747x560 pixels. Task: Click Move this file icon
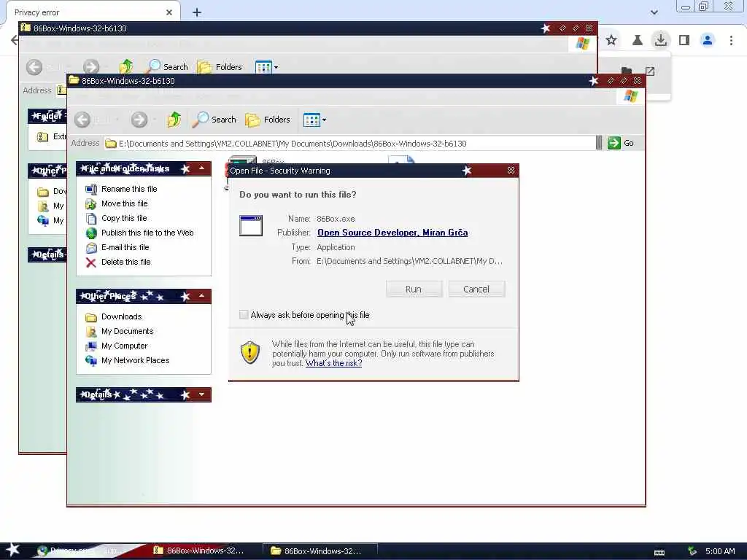(x=91, y=204)
